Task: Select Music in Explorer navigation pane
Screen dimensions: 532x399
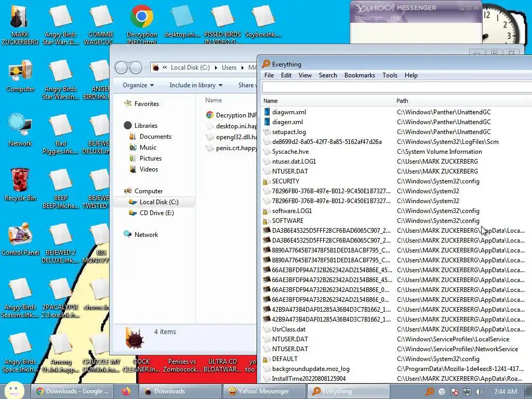Action: pyautogui.click(x=148, y=147)
